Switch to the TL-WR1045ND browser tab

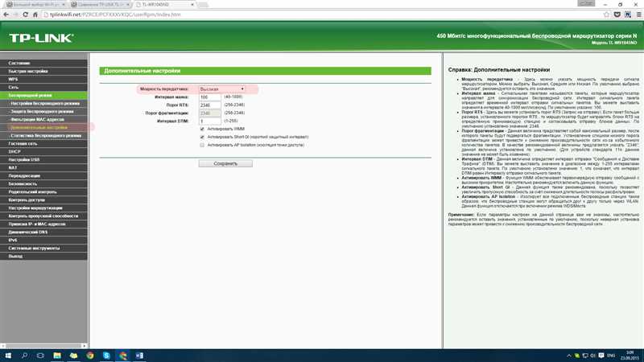point(164,5)
